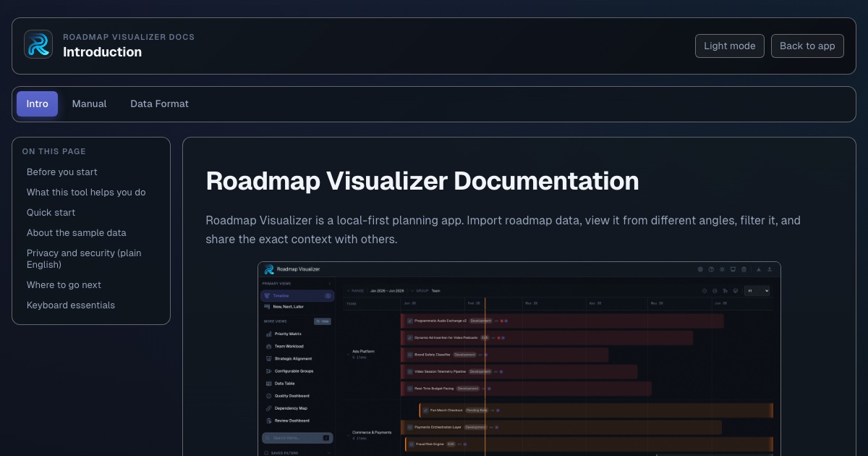Click the Roadmap Visualizer Documentation heading
The height and width of the screenshot is (456, 868).
(x=422, y=181)
